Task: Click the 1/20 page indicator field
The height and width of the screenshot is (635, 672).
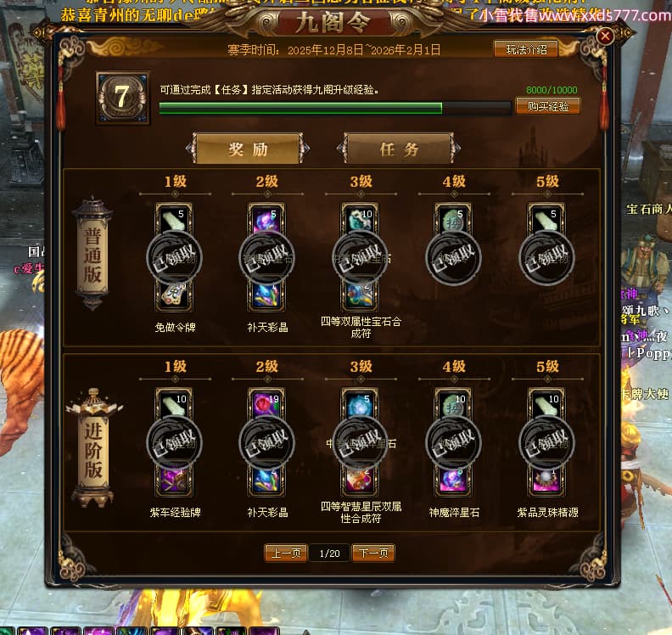Action: [329, 554]
